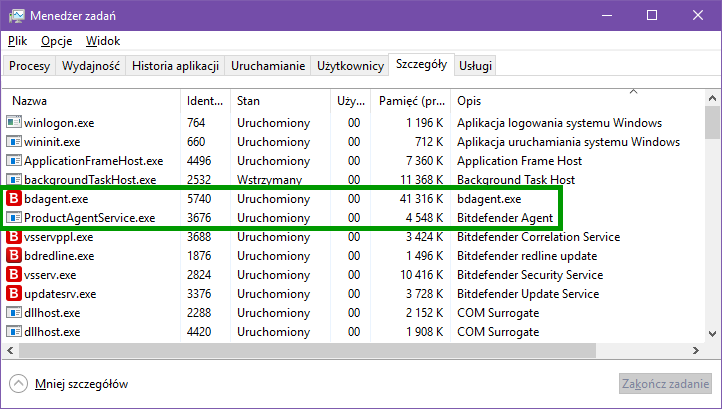Click the PID cell 3676
Image resolution: width=722 pixels, height=409 pixels.
tap(199, 218)
